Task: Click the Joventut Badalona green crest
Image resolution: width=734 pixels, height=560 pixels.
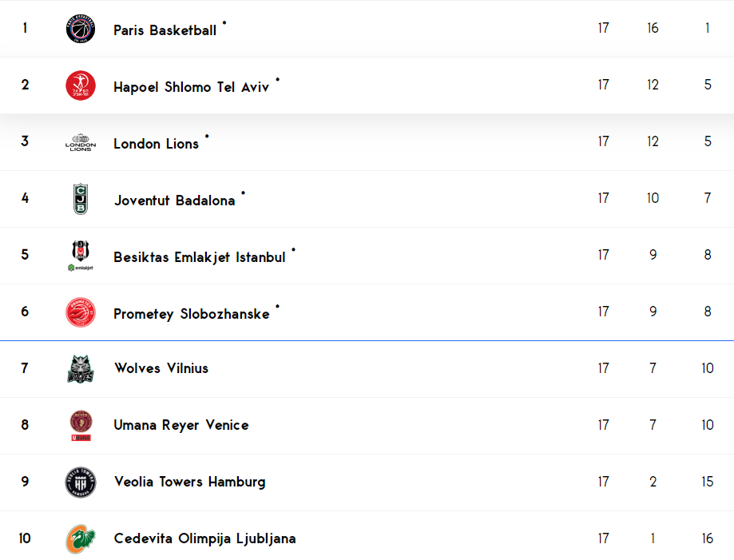Action: coord(81,199)
